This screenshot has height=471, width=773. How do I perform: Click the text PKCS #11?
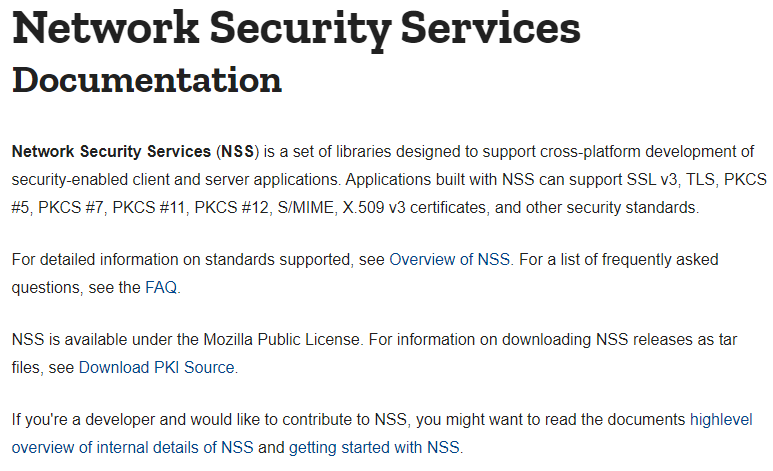coord(148,208)
